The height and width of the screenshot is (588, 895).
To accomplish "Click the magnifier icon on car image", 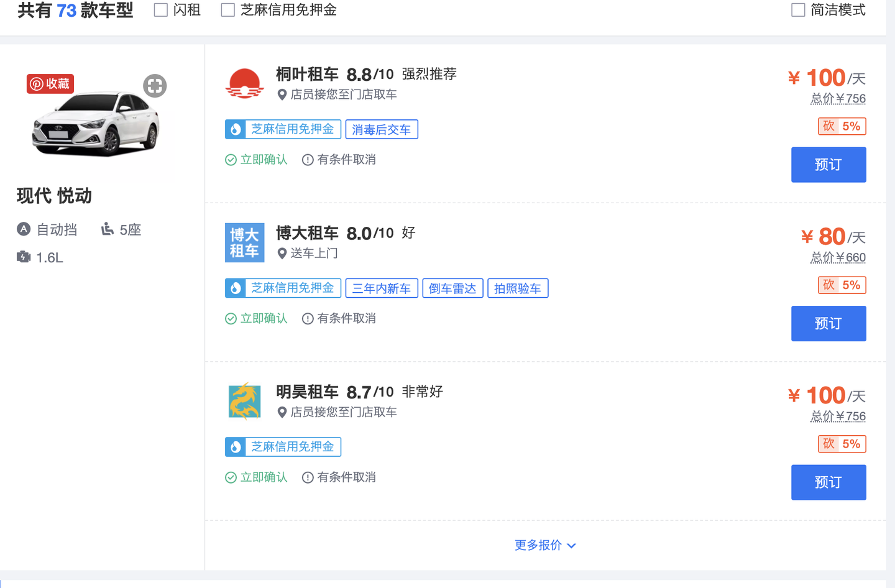I will tap(155, 86).
